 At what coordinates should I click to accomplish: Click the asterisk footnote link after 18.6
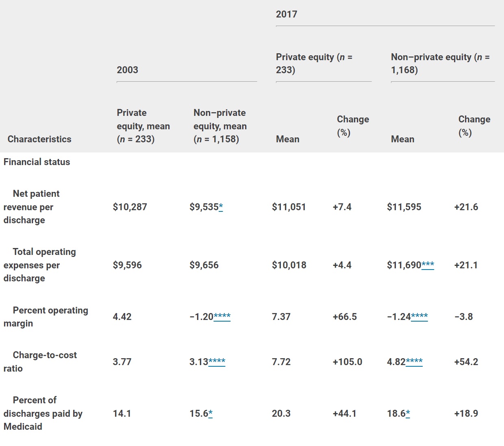pyautogui.click(x=408, y=414)
